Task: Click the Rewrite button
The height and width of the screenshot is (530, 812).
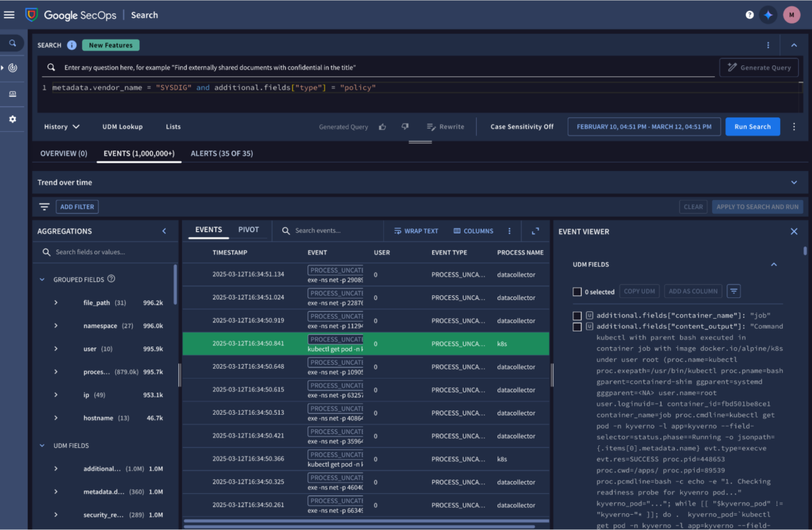Action: pos(445,127)
